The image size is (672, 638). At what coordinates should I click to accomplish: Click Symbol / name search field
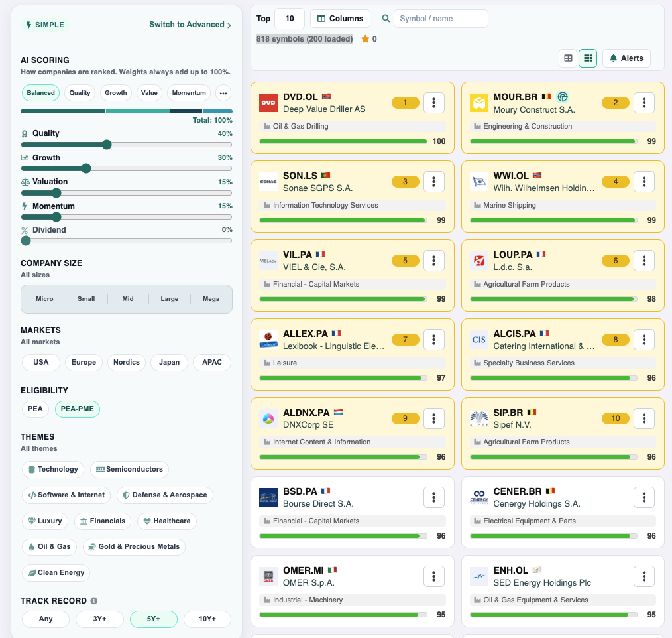[x=441, y=19]
